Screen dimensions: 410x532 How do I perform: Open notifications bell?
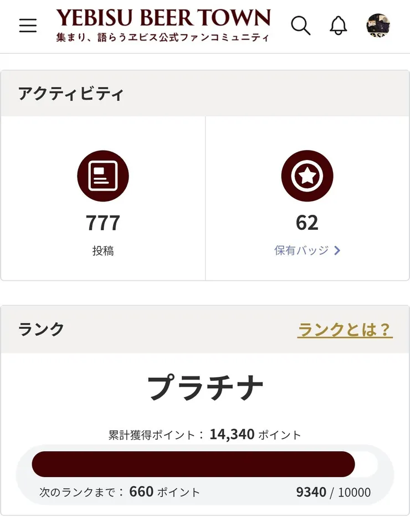[339, 25]
